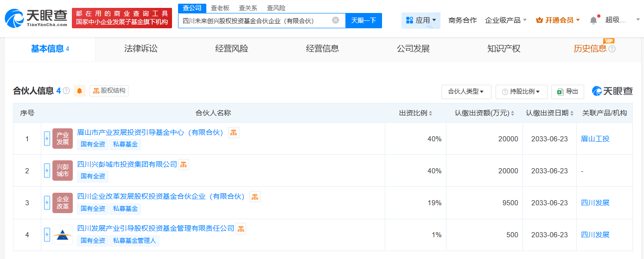Viewport: 644px width, 259px height.
Task: Click the notification bell icon in header
Action: pos(593,20)
